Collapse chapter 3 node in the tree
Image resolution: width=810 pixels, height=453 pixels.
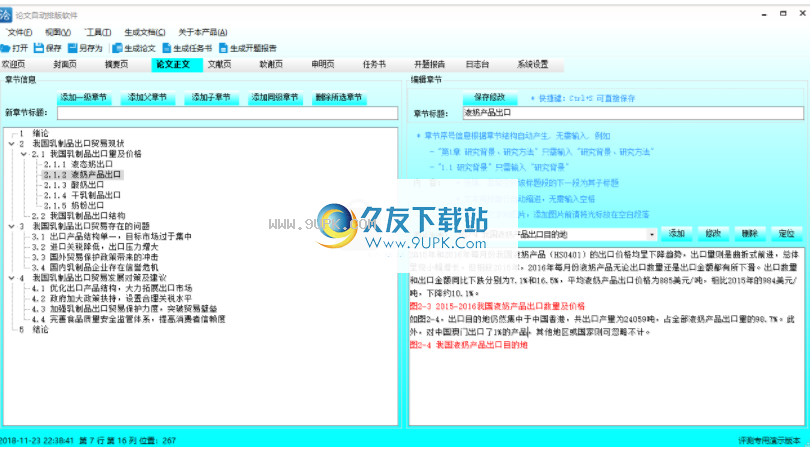click(11, 226)
